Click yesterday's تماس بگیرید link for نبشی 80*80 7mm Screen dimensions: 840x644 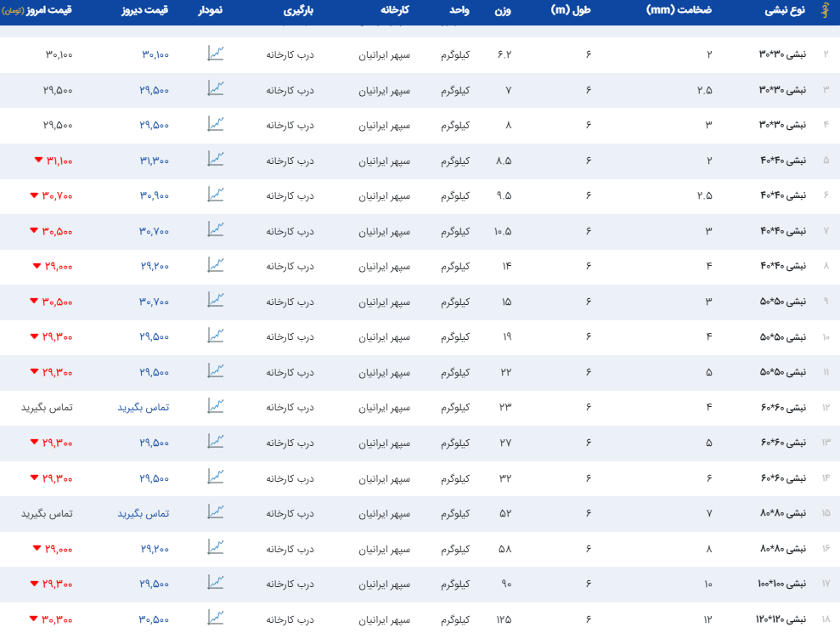click(x=144, y=514)
